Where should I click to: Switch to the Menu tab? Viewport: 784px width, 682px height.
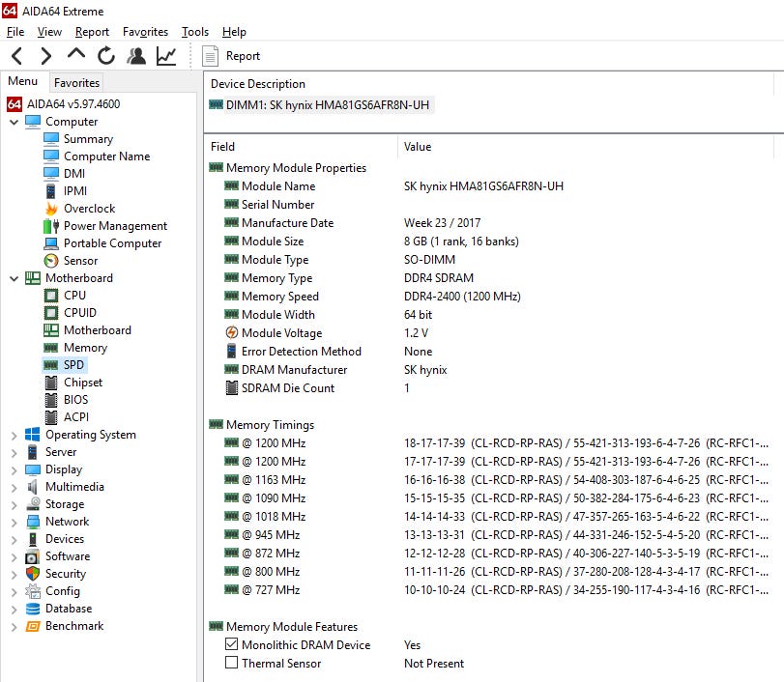(x=23, y=81)
